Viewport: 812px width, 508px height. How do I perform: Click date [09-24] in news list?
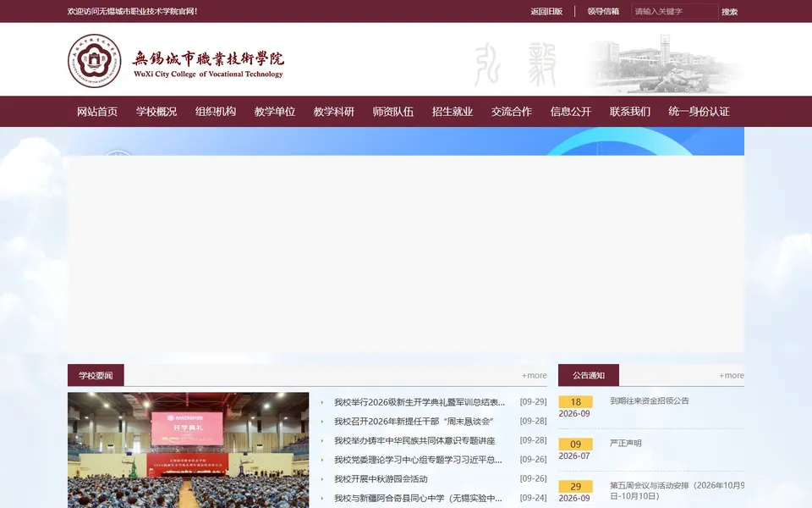[533, 498]
